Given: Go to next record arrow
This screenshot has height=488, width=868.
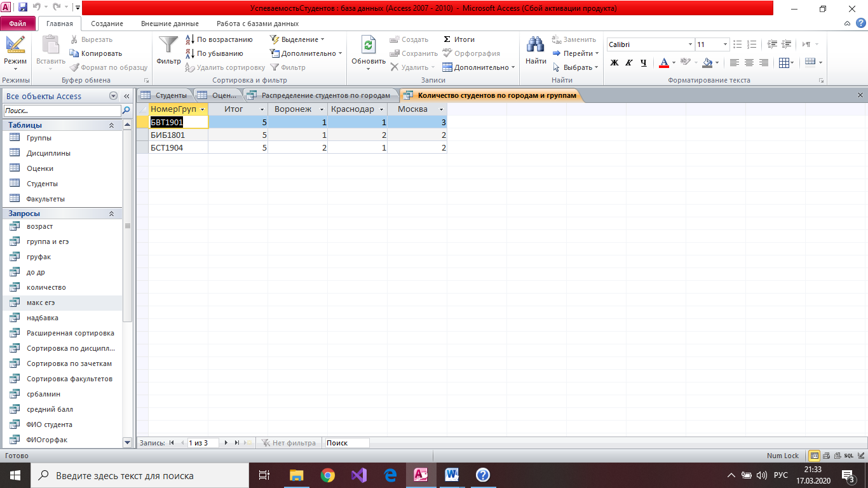Looking at the screenshot, I should pos(226,443).
